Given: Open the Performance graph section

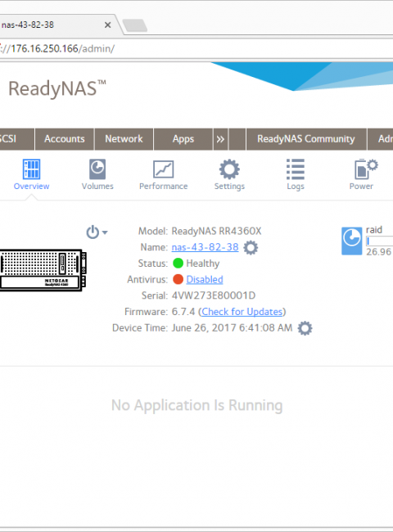Looking at the screenshot, I should (x=163, y=174).
